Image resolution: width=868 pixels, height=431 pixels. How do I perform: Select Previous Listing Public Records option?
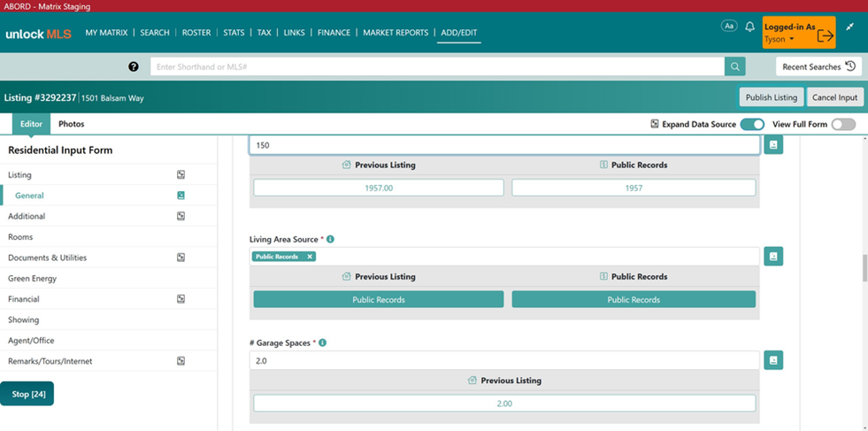[x=379, y=300]
